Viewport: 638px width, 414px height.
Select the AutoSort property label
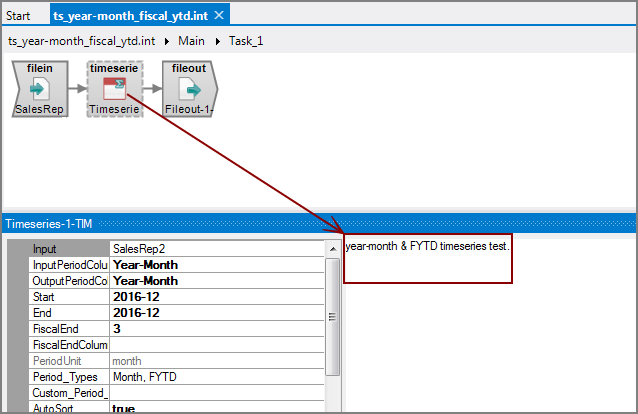click(69, 408)
